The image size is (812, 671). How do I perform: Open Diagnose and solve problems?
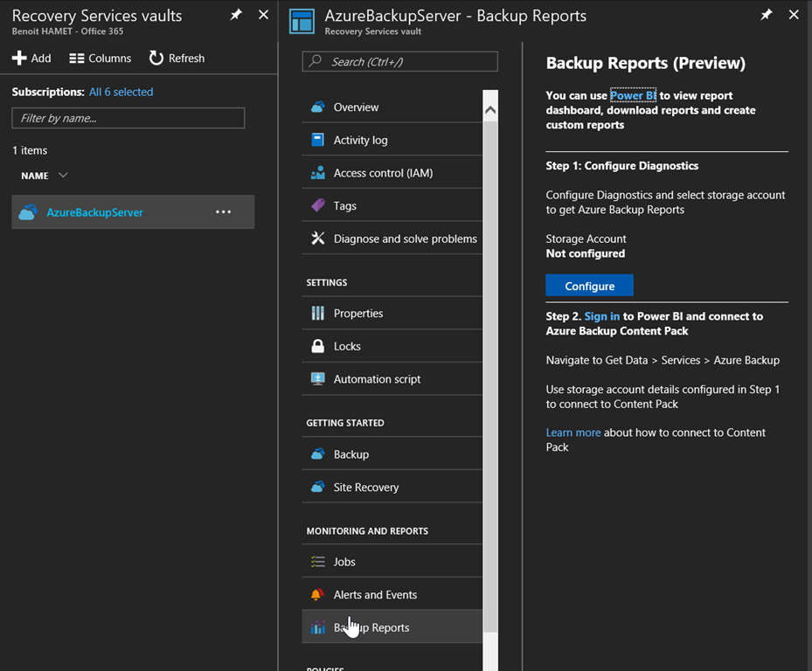click(x=405, y=239)
